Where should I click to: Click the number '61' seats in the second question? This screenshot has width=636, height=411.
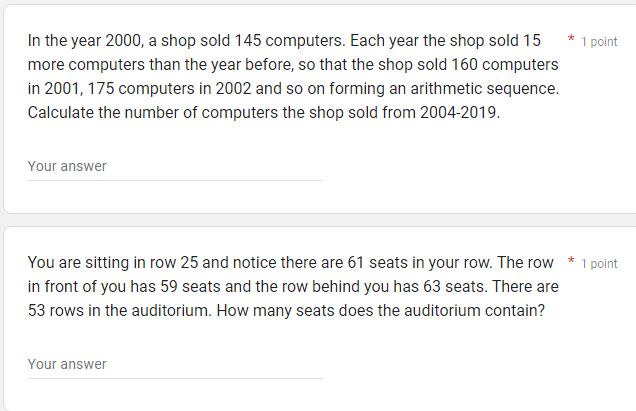pos(356,263)
